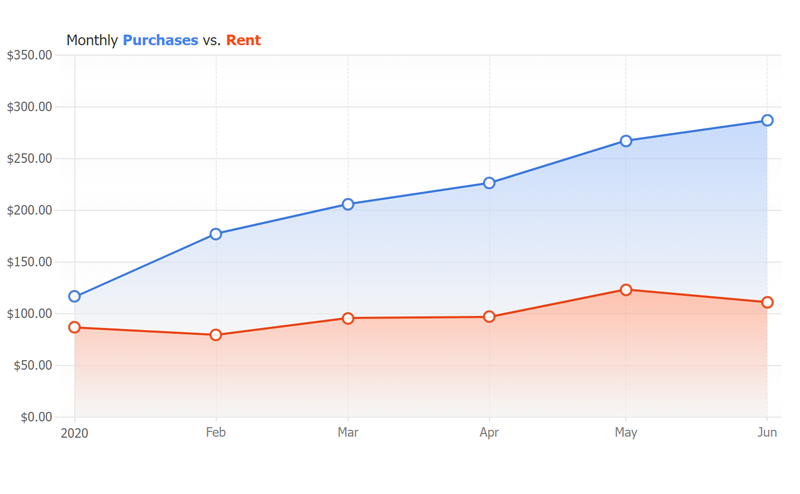Select the Purchases marker for May
Viewport: 800px width, 494px height.
click(626, 141)
